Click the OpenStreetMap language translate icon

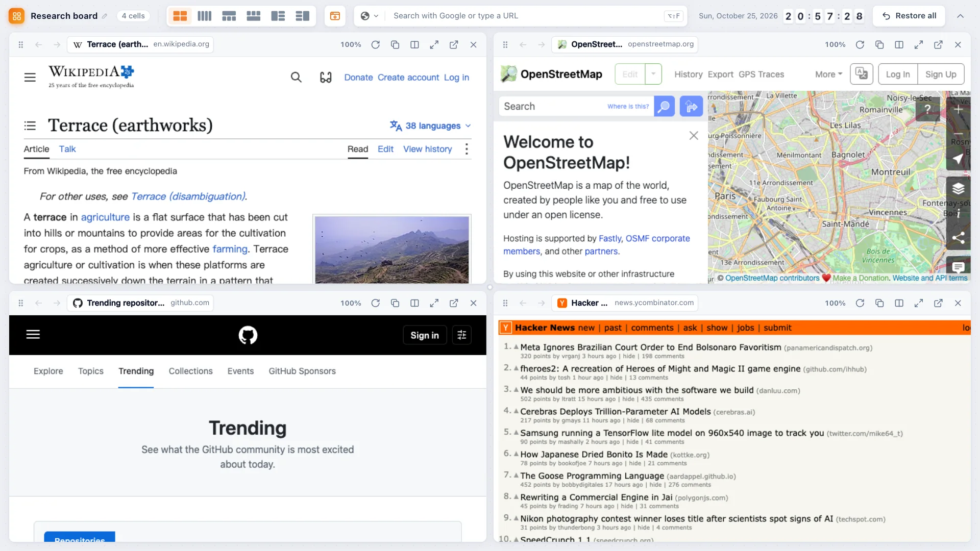click(x=861, y=74)
